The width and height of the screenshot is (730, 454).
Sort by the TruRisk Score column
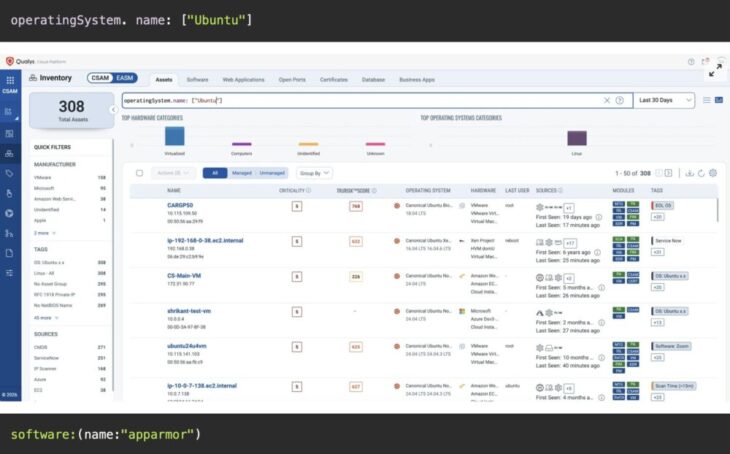tap(353, 190)
